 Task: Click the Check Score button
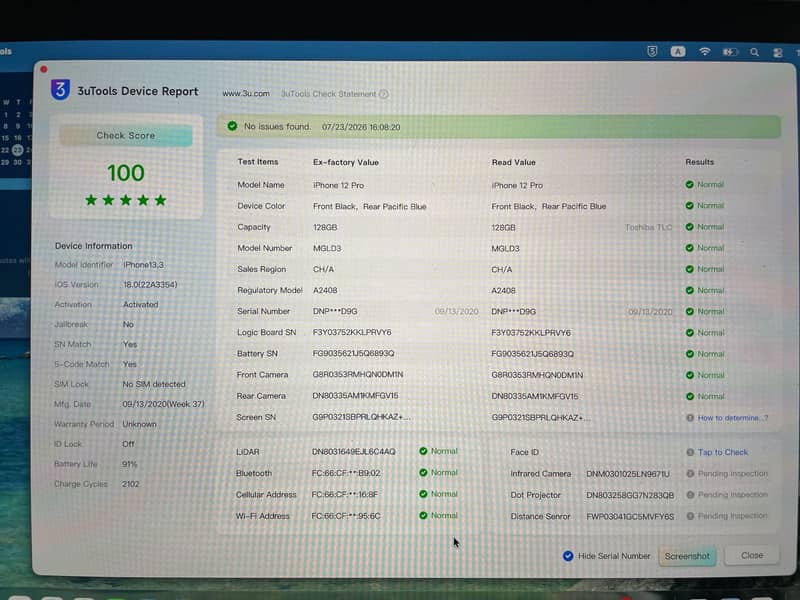(126, 135)
